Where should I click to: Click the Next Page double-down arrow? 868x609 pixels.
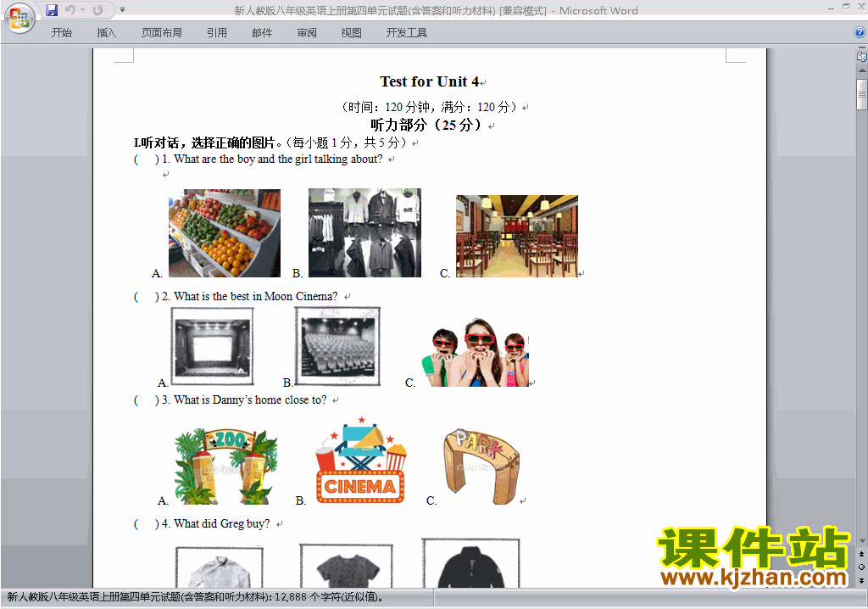861,580
